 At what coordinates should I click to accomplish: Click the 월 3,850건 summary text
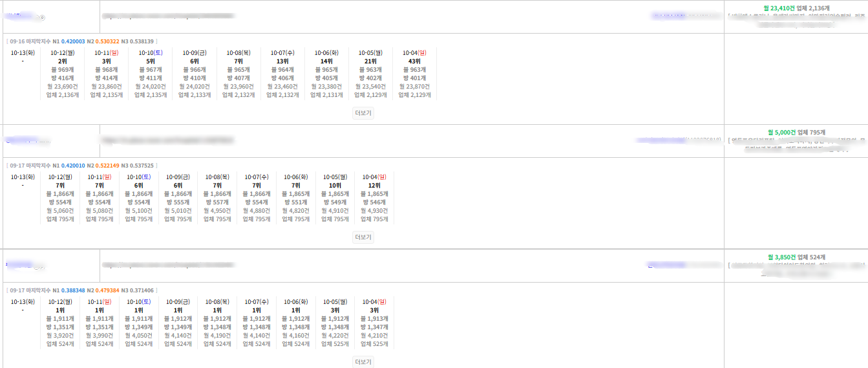click(x=781, y=257)
